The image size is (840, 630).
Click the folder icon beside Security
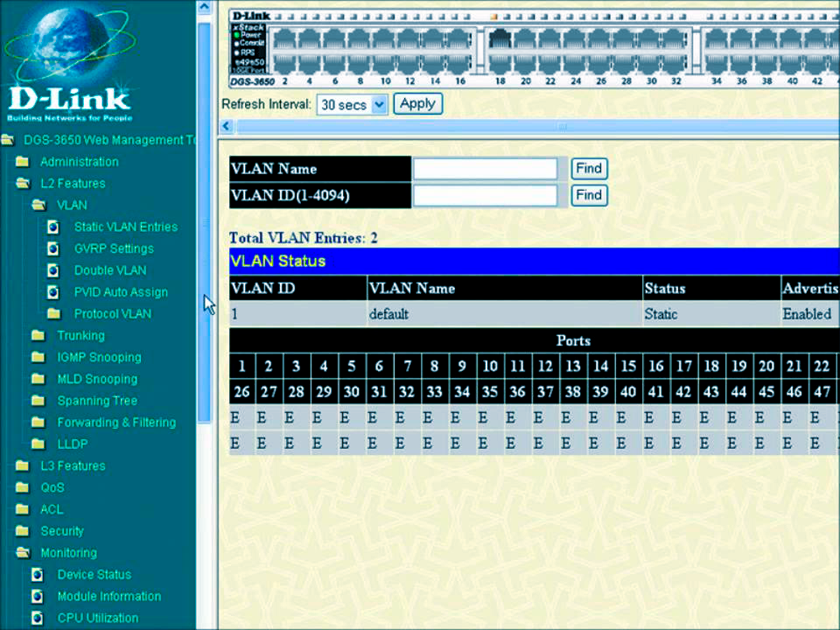coord(23,531)
